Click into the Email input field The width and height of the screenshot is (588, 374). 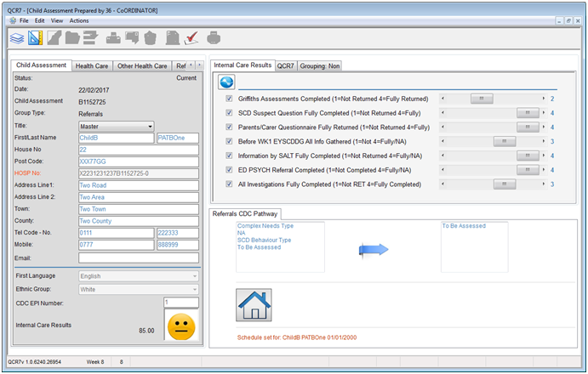138,258
